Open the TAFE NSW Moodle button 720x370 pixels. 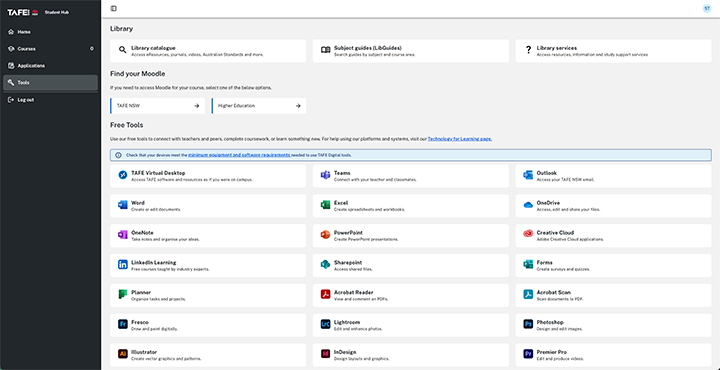coord(158,106)
